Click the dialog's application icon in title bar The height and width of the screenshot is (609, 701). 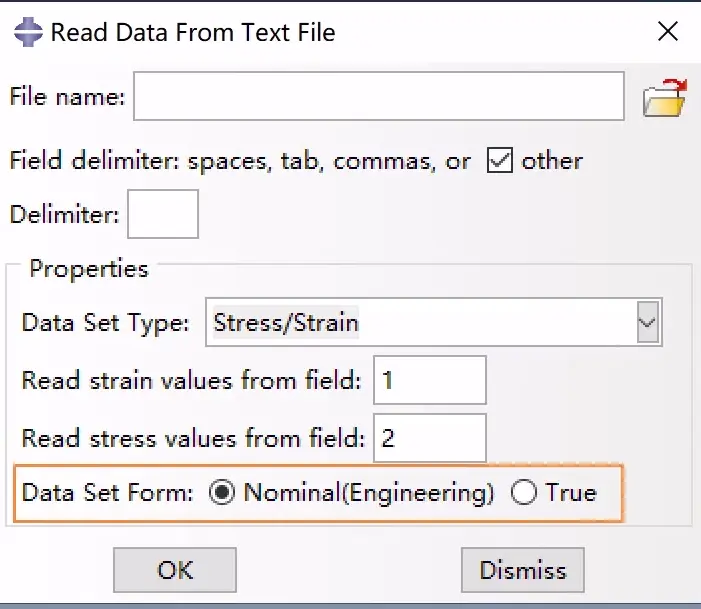click(x=28, y=32)
